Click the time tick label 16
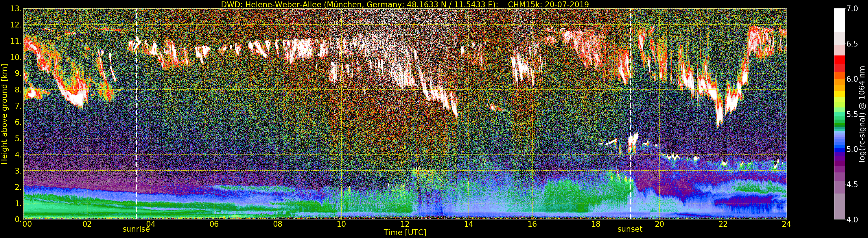Screen dimensions: 868x238 532,224
